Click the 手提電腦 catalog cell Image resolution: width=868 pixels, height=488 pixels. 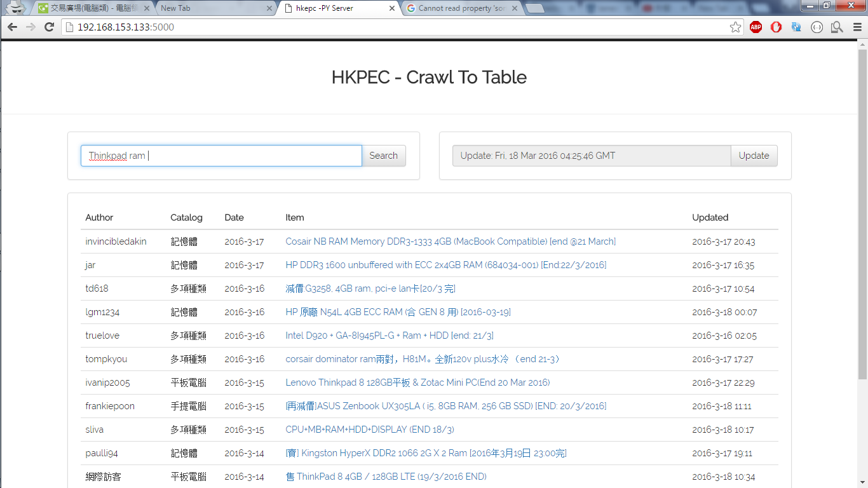tap(188, 406)
